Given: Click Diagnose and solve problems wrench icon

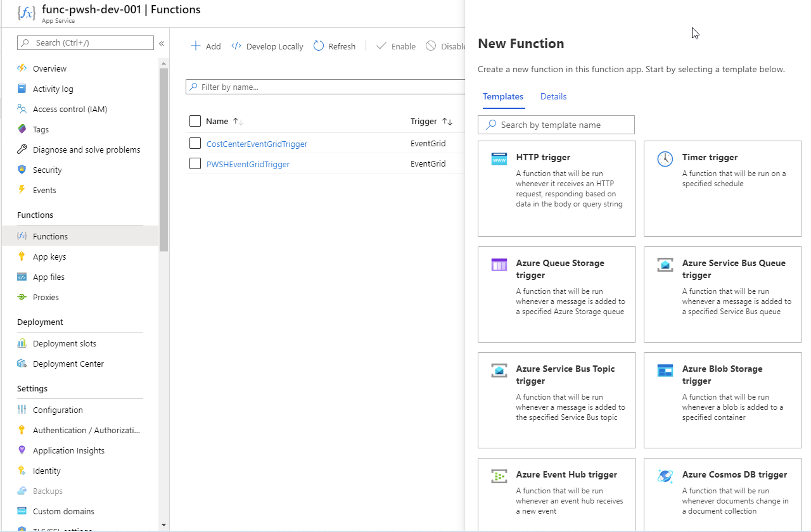Looking at the screenshot, I should [22, 149].
